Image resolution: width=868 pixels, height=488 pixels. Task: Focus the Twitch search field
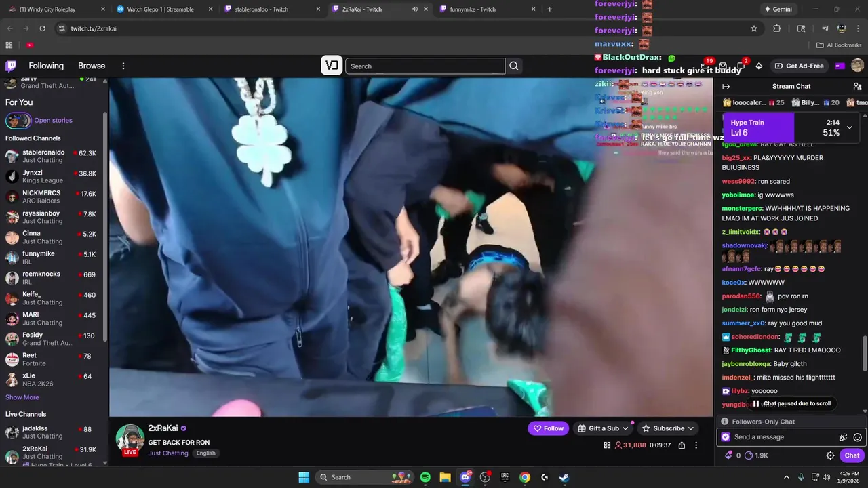coord(425,66)
